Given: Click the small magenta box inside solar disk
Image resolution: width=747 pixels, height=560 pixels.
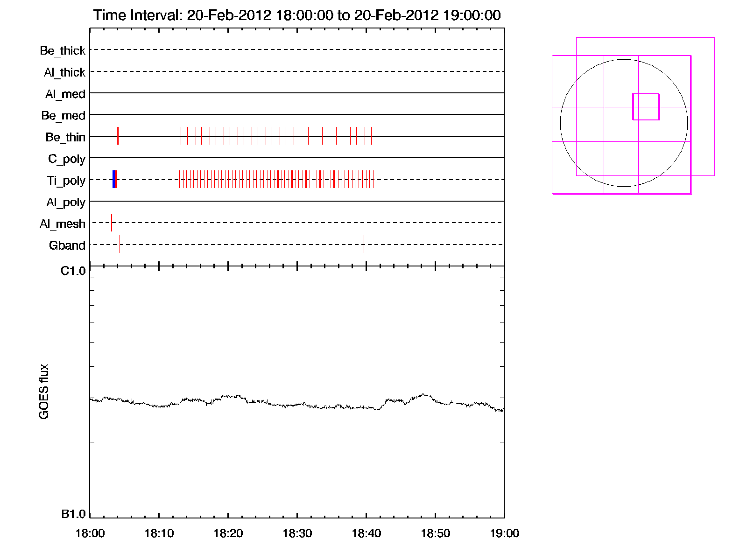Looking at the screenshot, I should (x=646, y=107).
